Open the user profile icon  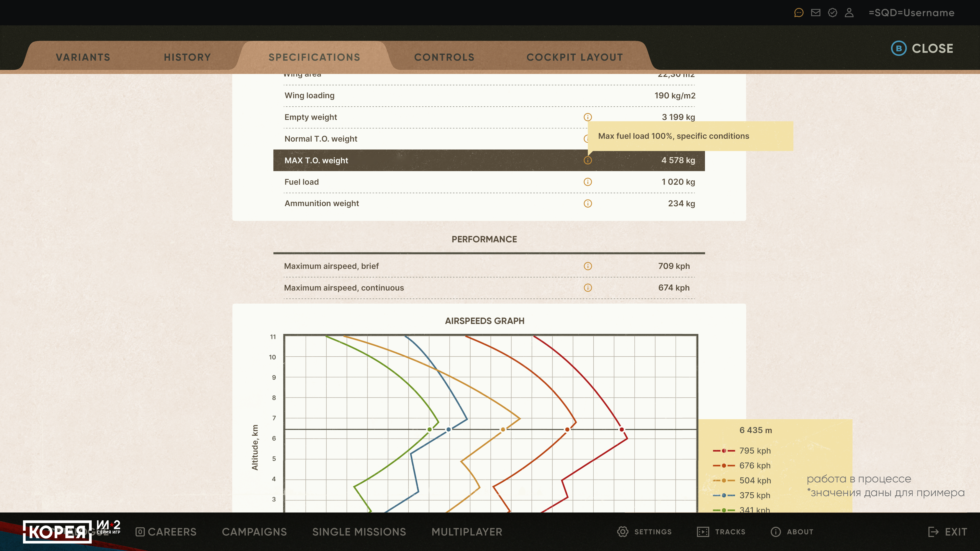pyautogui.click(x=849, y=13)
